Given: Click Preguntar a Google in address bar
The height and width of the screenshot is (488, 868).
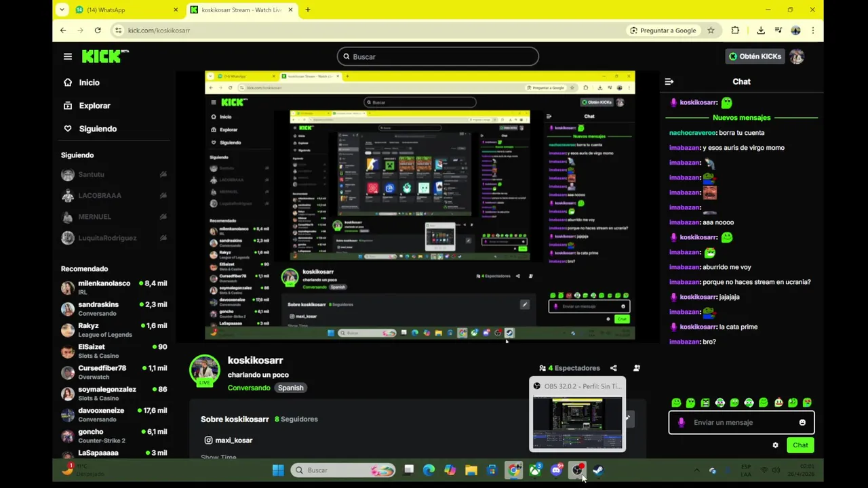Looking at the screenshot, I should [663, 30].
